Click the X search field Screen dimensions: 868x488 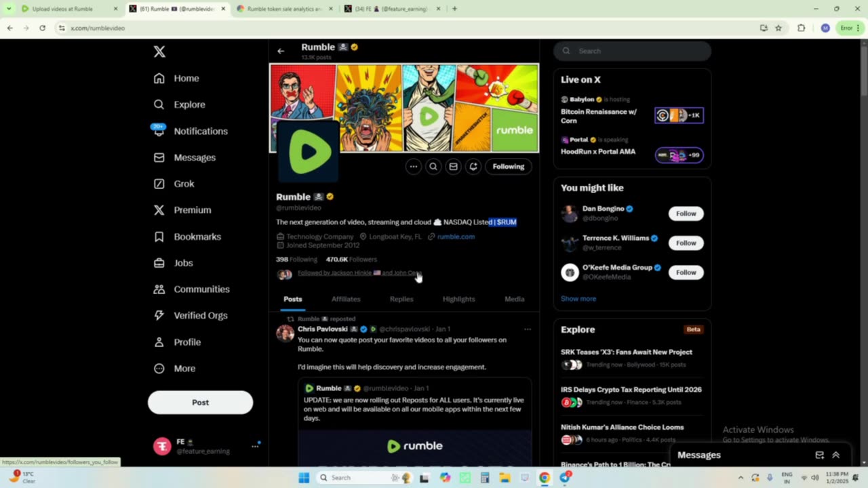tap(632, 51)
